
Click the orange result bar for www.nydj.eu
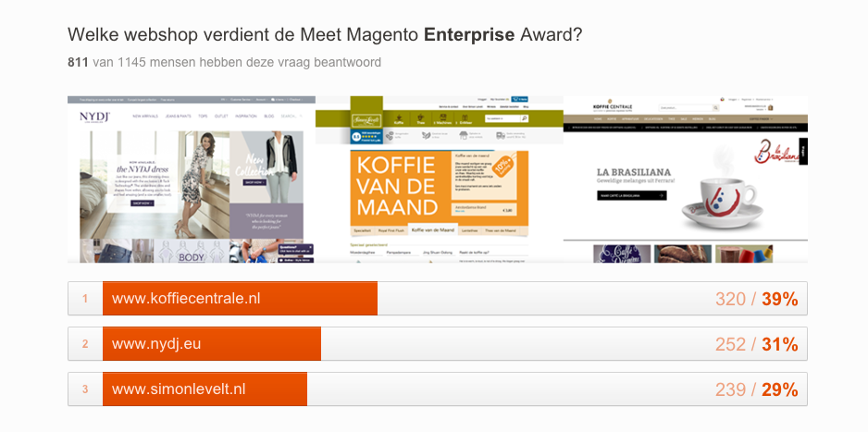pos(211,344)
